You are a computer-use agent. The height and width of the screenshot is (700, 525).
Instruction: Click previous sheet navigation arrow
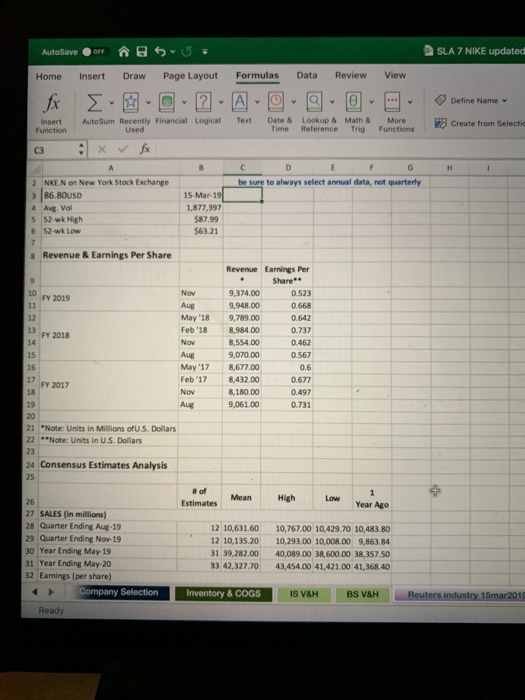tap(35, 592)
